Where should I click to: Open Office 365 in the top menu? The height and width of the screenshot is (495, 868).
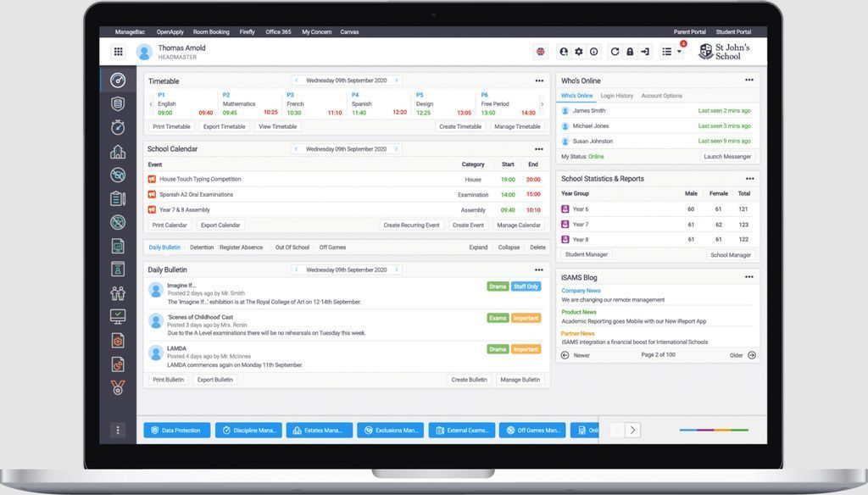tap(278, 32)
